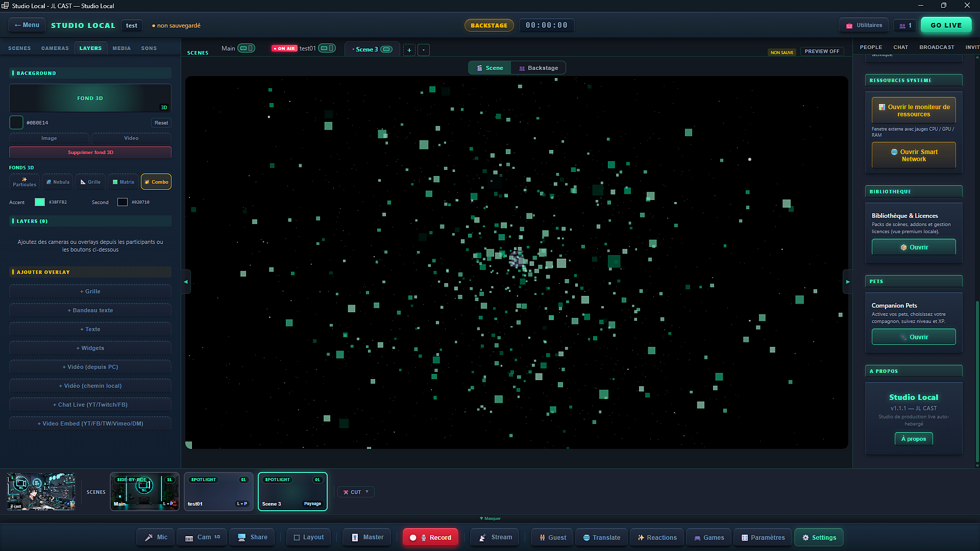This screenshot has height=551, width=980.
Task: Click the Guest invite icon button
Action: [553, 537]
